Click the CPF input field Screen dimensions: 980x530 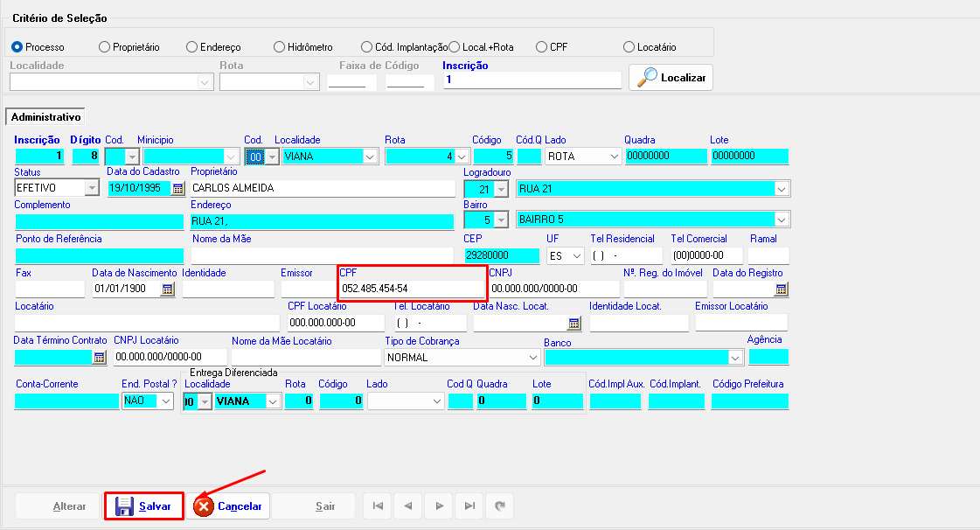(x=411, y=289)
